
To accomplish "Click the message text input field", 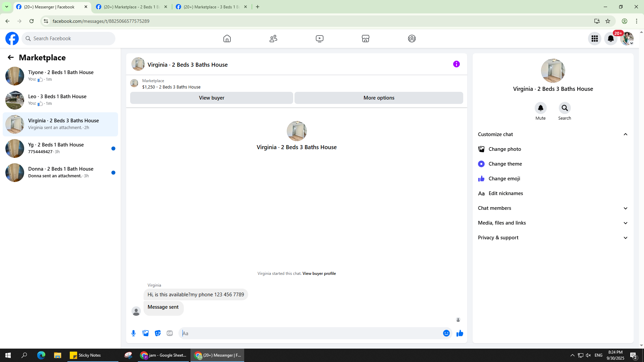I will pos(310,333).
